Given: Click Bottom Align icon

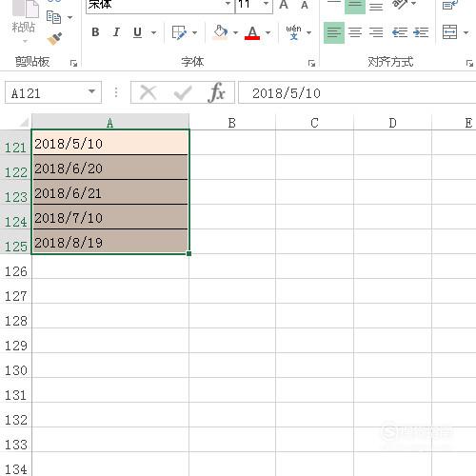Looking at the screenshot, I should click(376, 6).
